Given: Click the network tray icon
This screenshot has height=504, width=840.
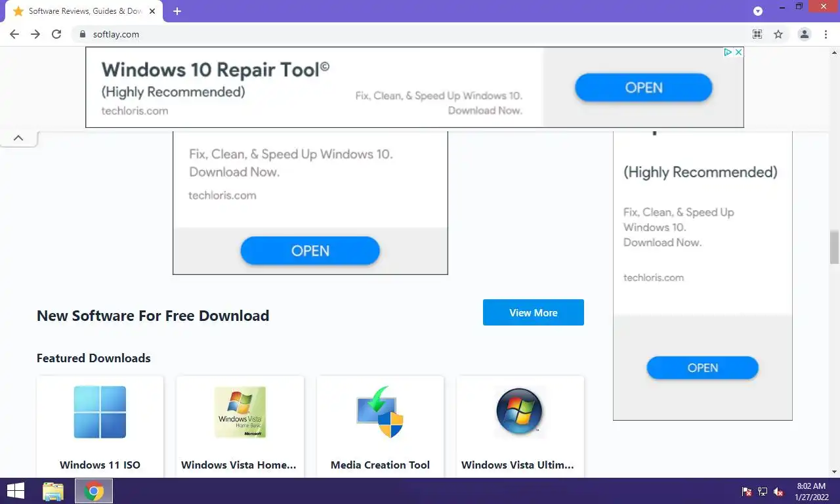Looking at the screenshot, I should click(x=763, y=492).
